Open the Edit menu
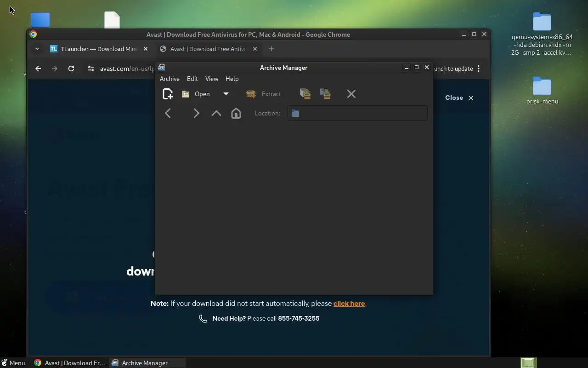The height and width of the screenshot is (368, 588). (x=192, y=79)
